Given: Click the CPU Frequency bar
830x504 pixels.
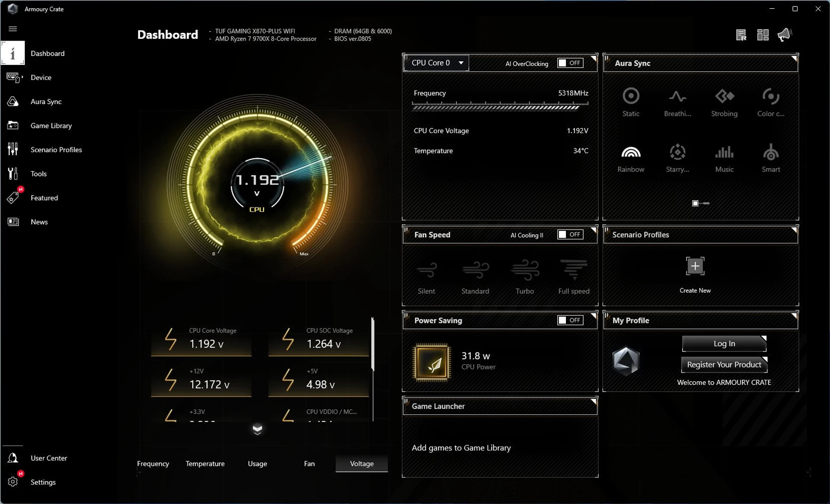Looking at the screenshot, I should 500,105.
